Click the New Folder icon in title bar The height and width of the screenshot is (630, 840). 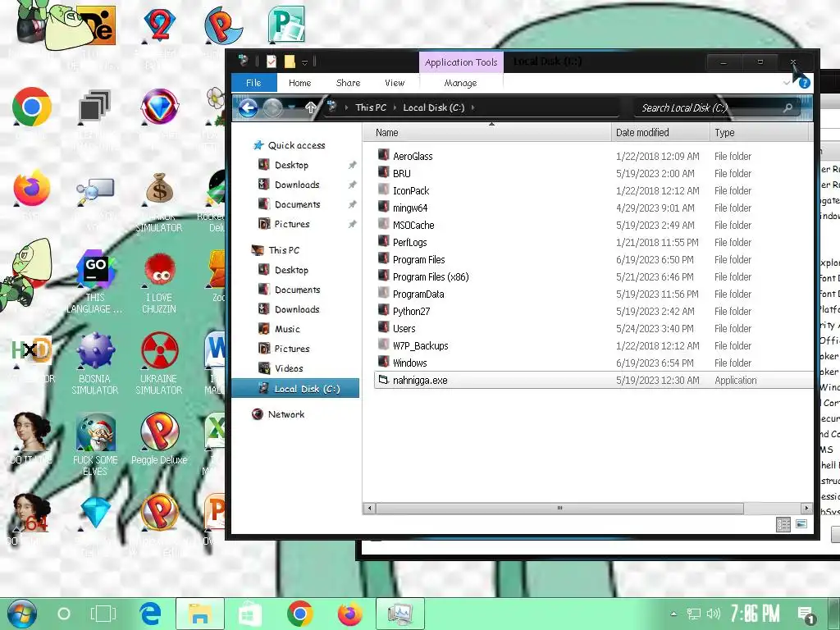point(290,62)
